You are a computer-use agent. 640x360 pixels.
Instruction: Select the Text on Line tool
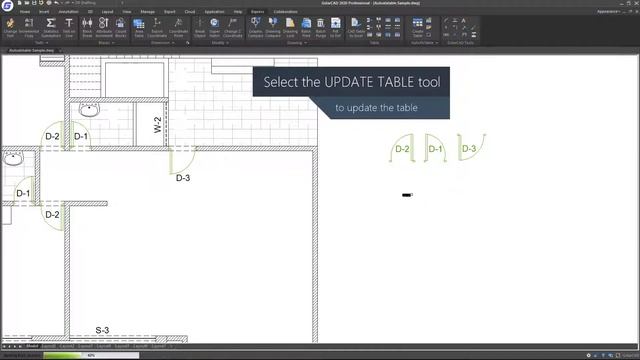coord(69,27)
